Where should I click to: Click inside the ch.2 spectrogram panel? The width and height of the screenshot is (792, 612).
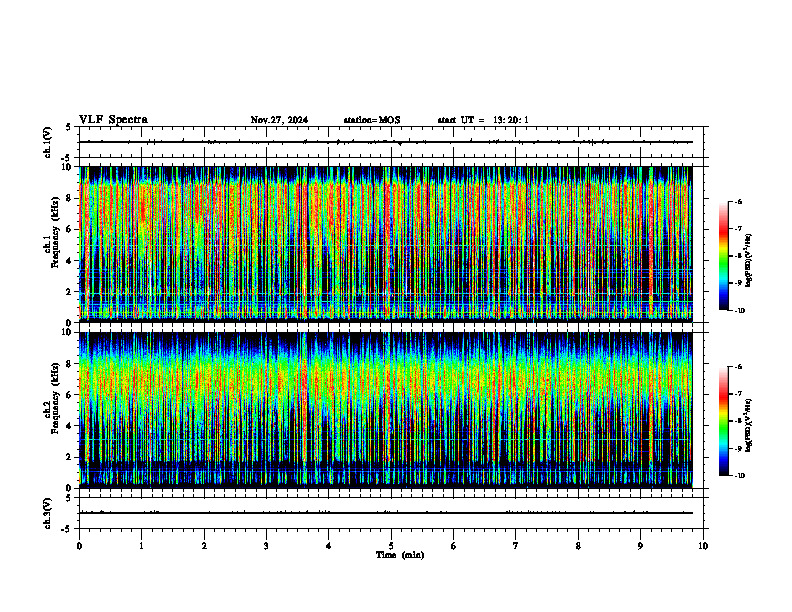pos(386,410)
